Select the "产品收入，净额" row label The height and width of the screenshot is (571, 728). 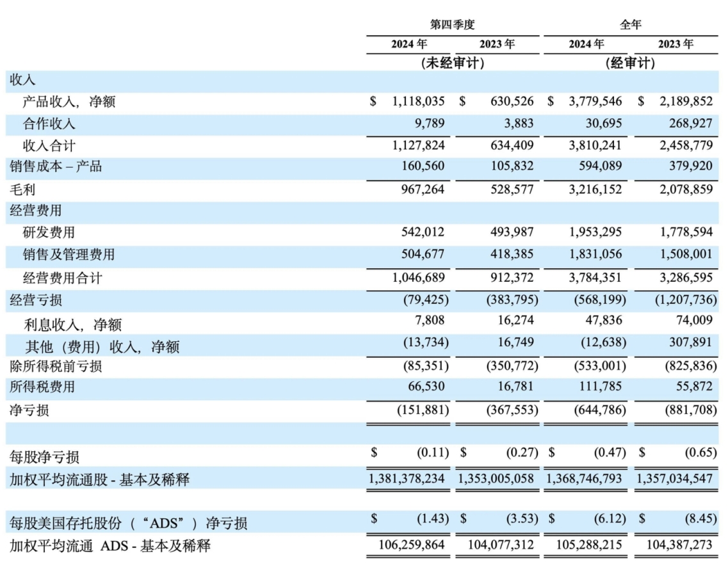(69, 102)
